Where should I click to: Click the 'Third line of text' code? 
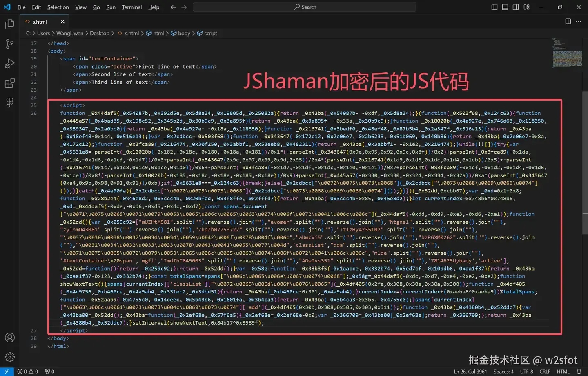point(120,82)
